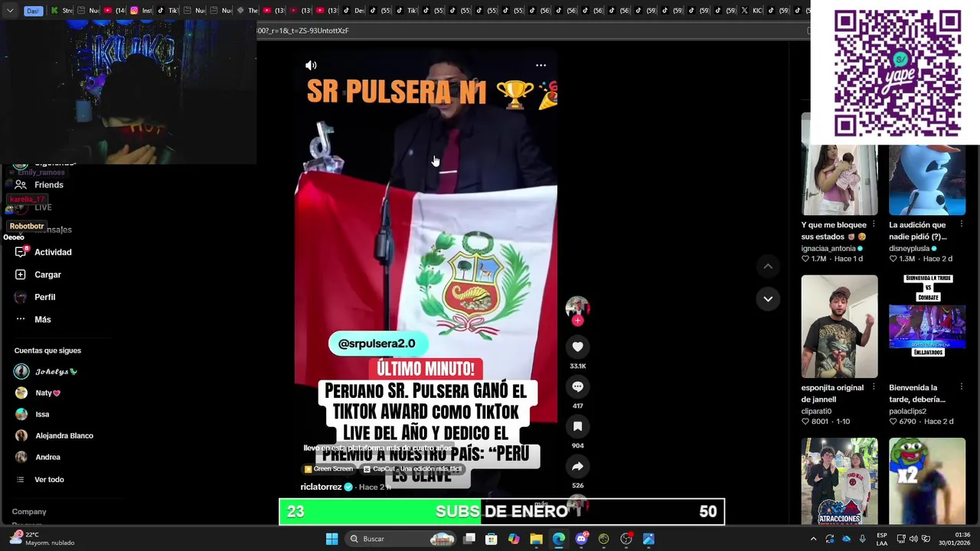Expand Ver todo followed accounts list

click(x=40, y=479)
